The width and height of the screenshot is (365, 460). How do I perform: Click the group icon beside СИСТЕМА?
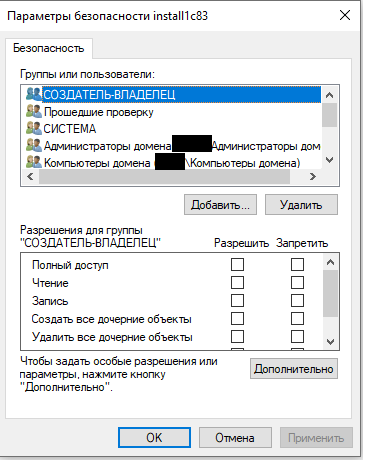(34, 128)
